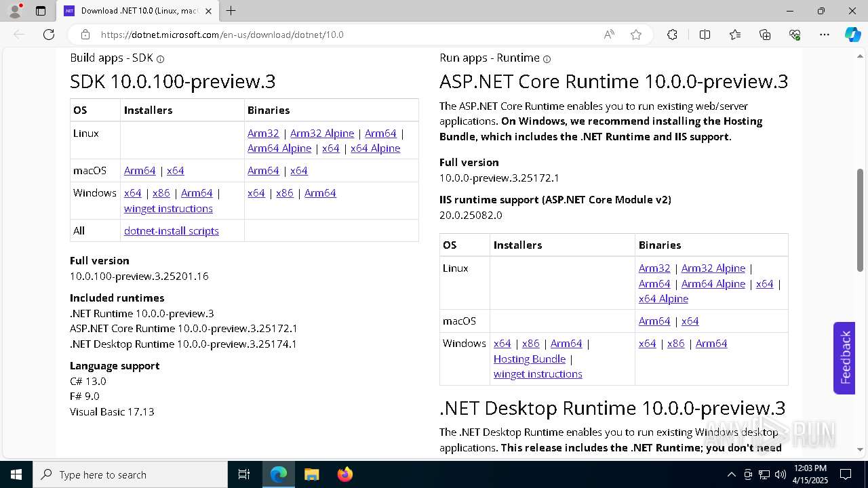
Task: Download ASP.NET Runtime Linux Arm32 binary
Action: coord(654,268)
